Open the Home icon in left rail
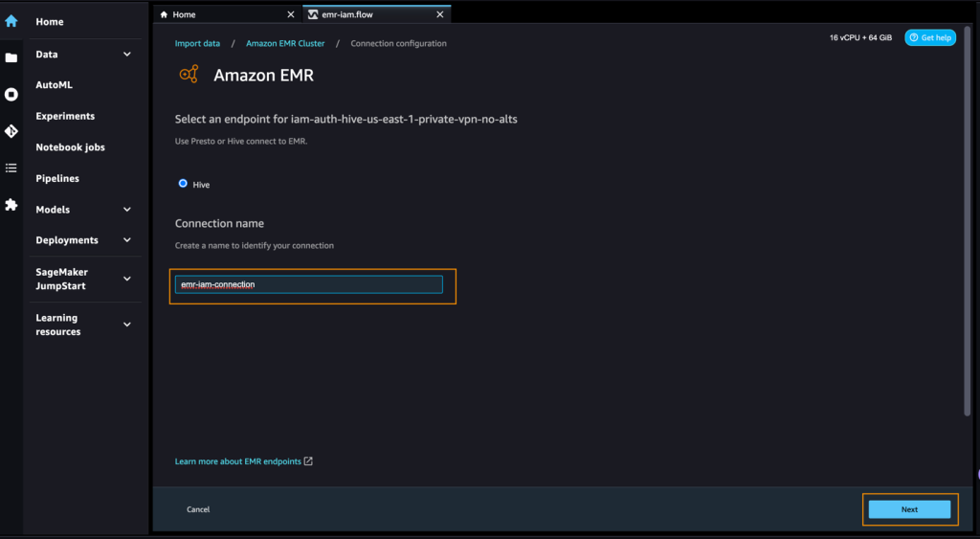The image size is (980, 539). click(x=11, y=21)
